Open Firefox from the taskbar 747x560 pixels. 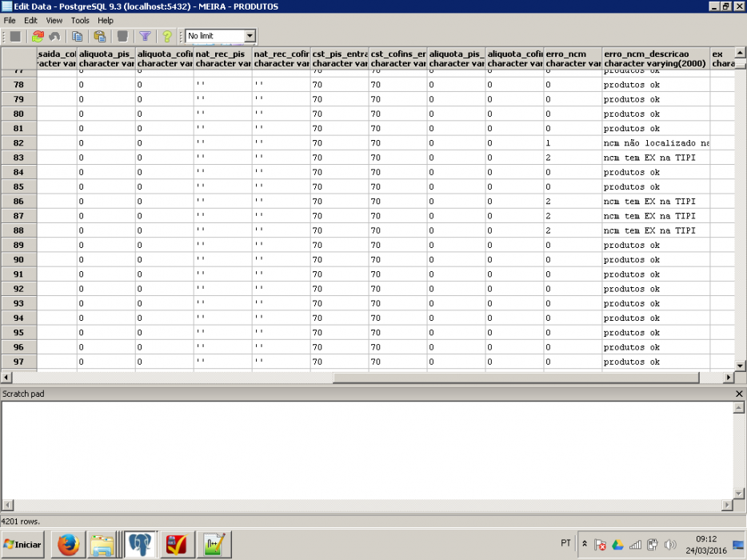click(69, 544)
